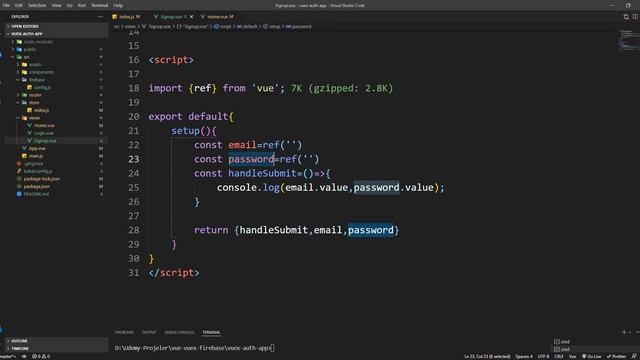
Task: Switch to the Home.vue editor tab
Action: 218,17
